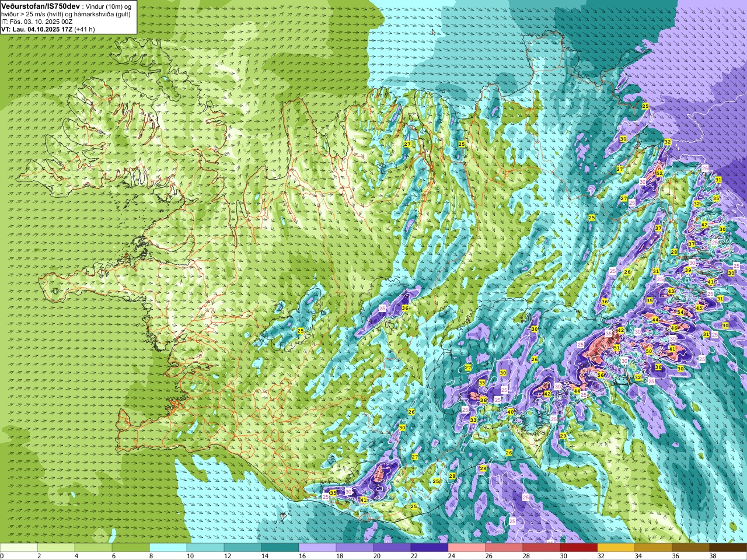Pick the dark red 30–32 m/s scale color
The image size is (747, 560).
[x=579, y=548]
